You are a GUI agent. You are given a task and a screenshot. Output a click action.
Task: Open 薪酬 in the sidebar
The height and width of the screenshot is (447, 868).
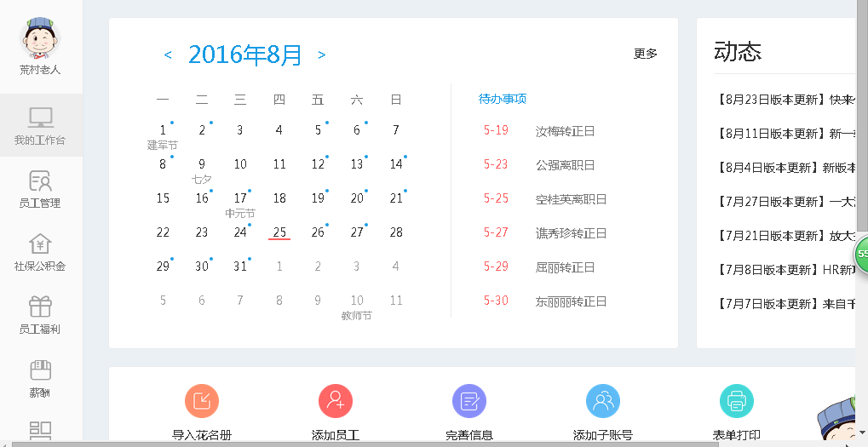pos(40,378)
